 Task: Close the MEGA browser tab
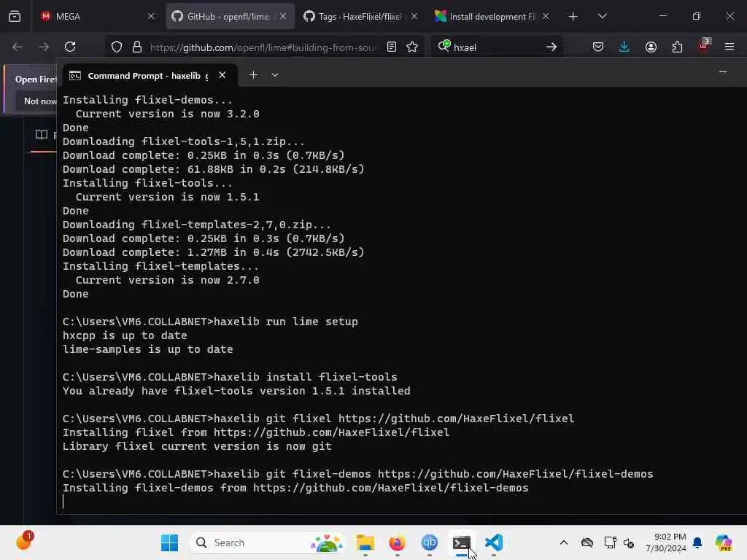pos(151,17)
